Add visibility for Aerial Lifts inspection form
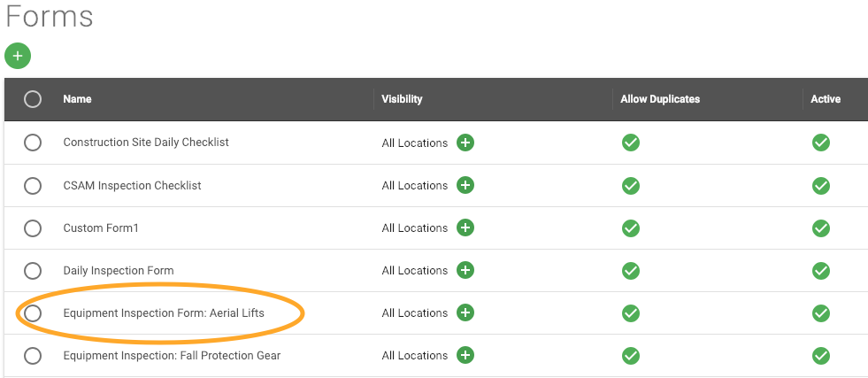This screenshot has height=378, width=868. point(465,312)
